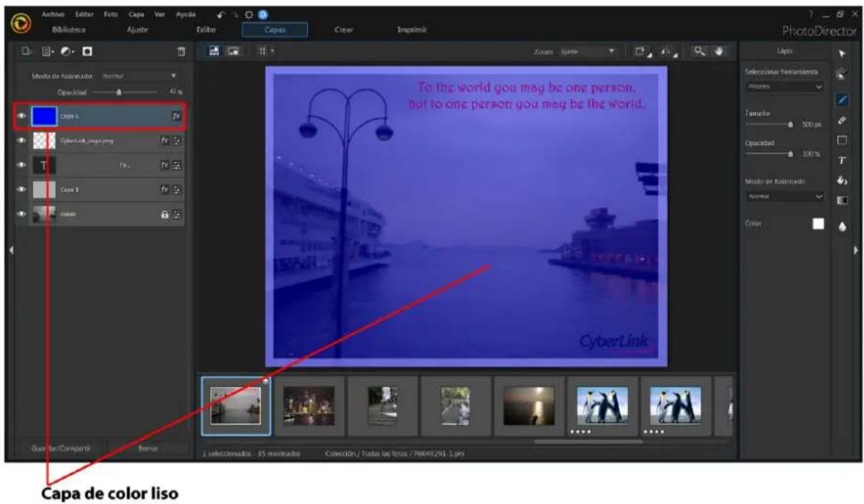Screen dimensions: 864x504
Task: Collapse the right panel with arrow
Action: click(857, 250)
